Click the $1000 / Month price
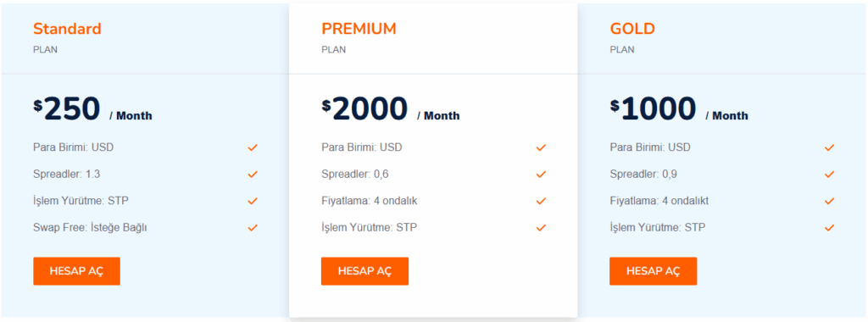The width and height of the screenshot is (868, 322). click(x=679, y=108)
